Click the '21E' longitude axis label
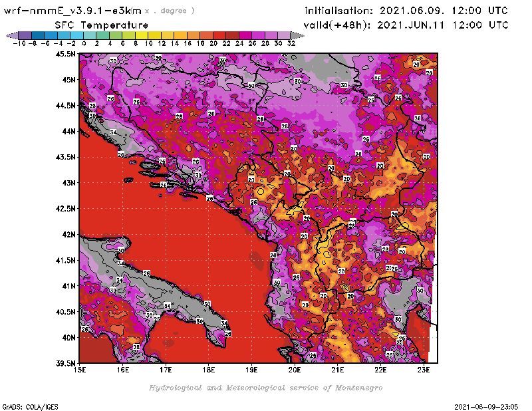532x411 pixels. [x=338, y=370]
